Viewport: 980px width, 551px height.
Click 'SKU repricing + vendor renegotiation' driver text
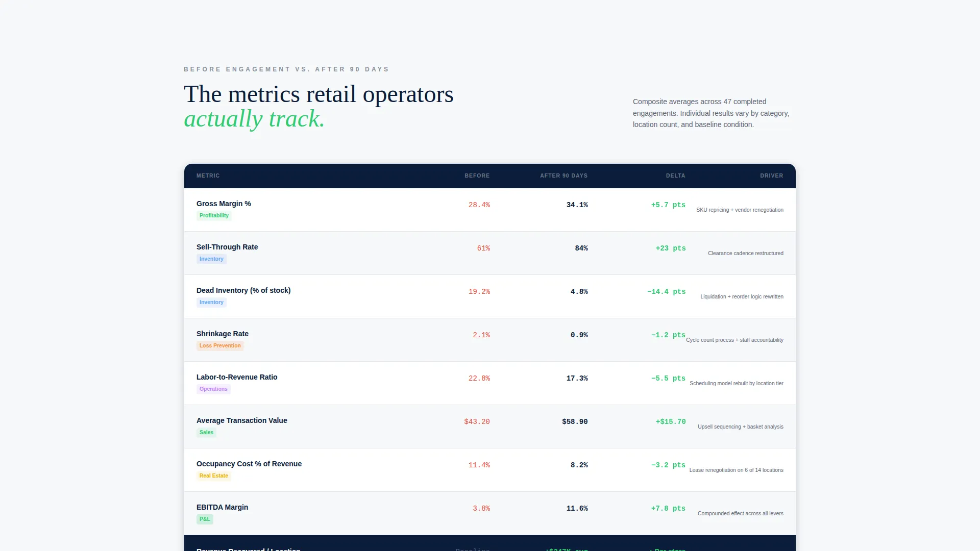(740, 210)
